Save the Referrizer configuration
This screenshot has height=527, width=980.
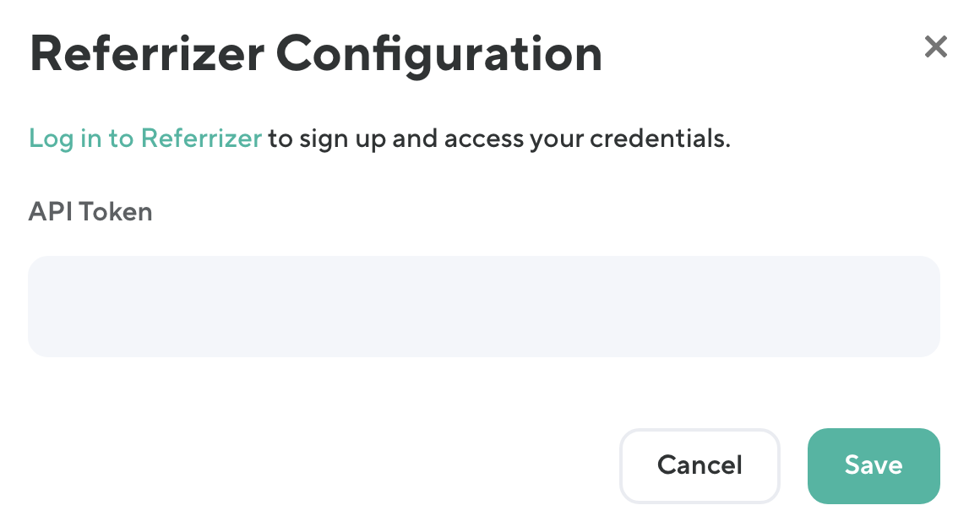874,465
